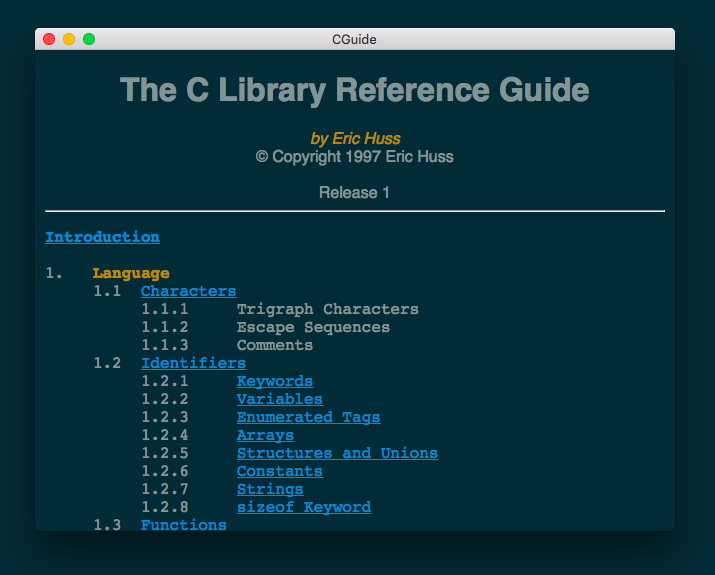Open the Characters section link
The width and height of the screenshot is (715, 575).
coord(188,291)
